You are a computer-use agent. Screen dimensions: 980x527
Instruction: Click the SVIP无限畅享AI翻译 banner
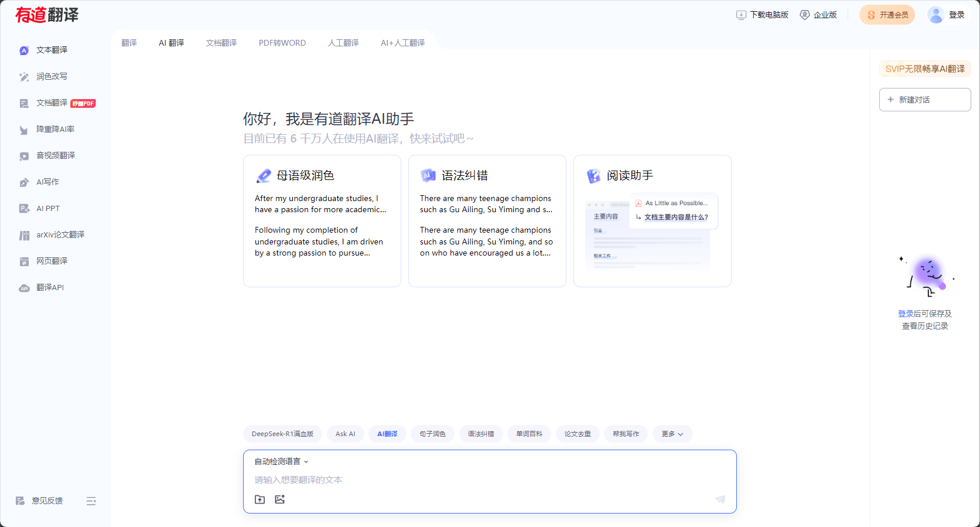(x=925, y=69)
